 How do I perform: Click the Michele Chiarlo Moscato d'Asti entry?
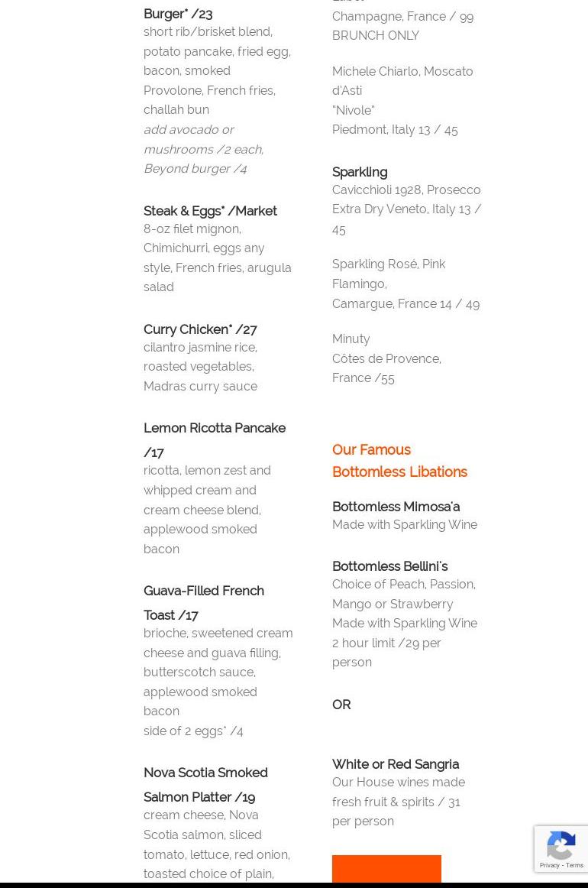coord(402,100)
